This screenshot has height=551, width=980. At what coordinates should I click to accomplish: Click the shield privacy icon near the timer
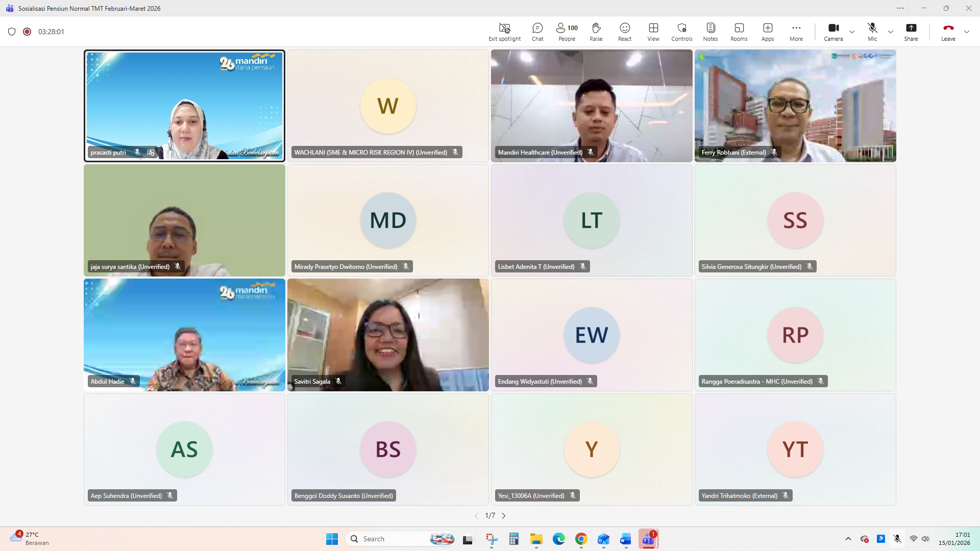pos(12,32)
